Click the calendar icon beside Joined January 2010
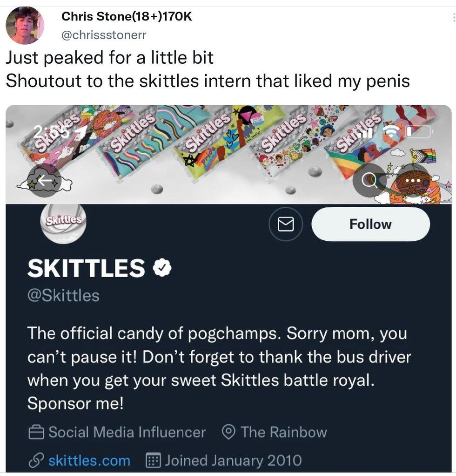Viewport: 456px width, 476px height. [153, 461]
